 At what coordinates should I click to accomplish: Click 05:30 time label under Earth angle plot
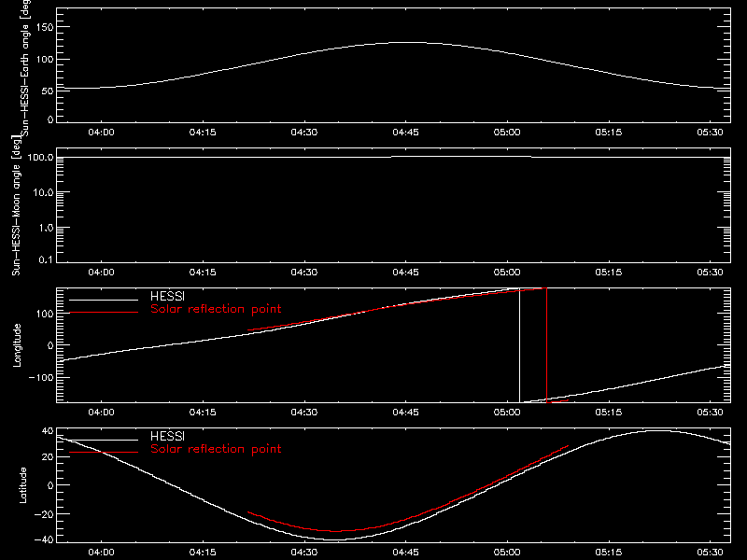710,133
